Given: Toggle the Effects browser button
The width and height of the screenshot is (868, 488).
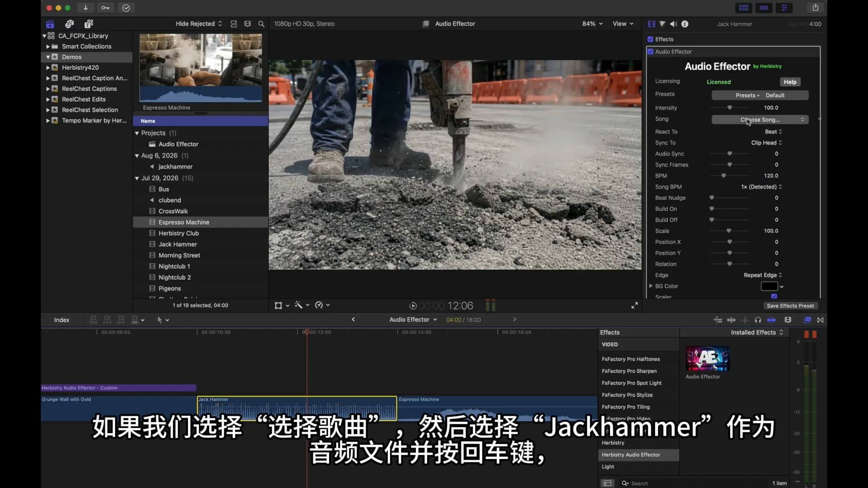Looking at the screenshot, I should (x=807, y=320).
